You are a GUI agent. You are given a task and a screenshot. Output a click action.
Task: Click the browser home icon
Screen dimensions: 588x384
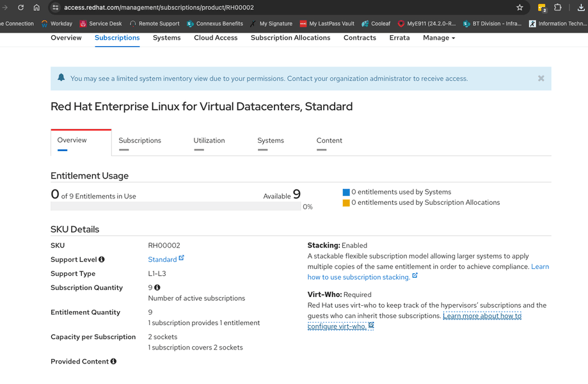pyautogui.click(x=36, y=8)
